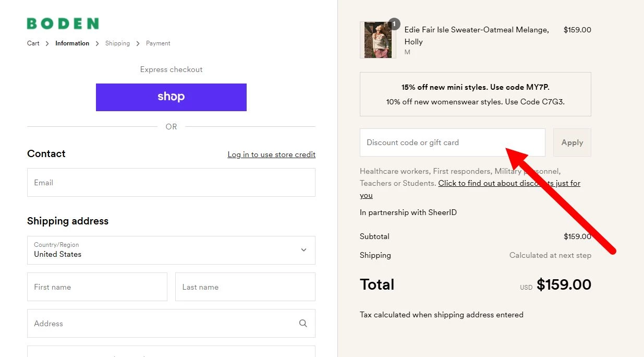This screenshot has height=357, width=644.
Task: Click the In partnership with SheerID text
Action: [408, 212]
